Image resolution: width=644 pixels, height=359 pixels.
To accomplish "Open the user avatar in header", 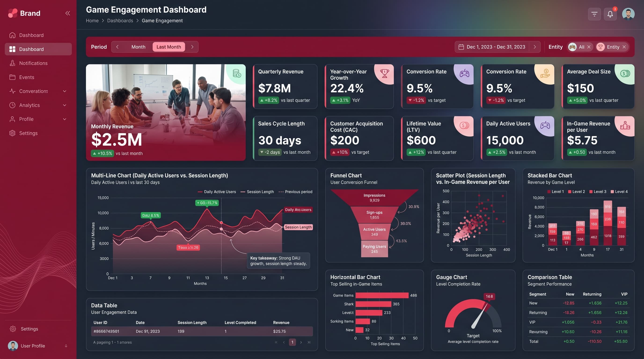I will tap(628, 14).
